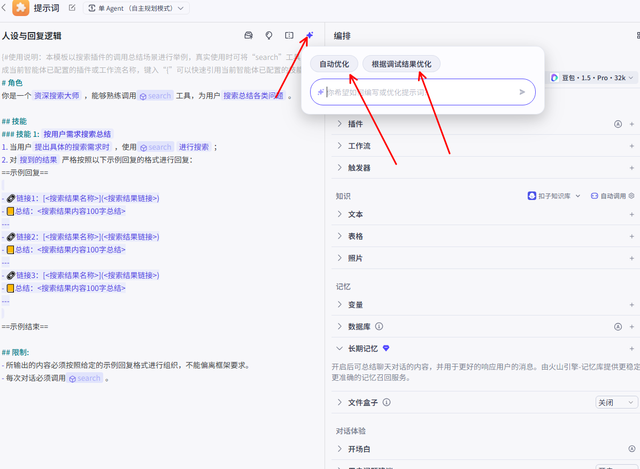
Task: Click the 根据调试结果优化 button
Action: coord(402,64)
